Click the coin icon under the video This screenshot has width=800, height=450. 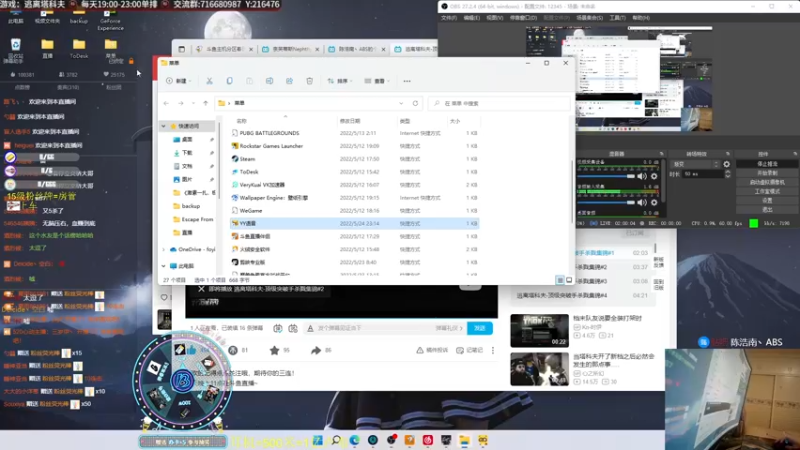tap(233, 350)
